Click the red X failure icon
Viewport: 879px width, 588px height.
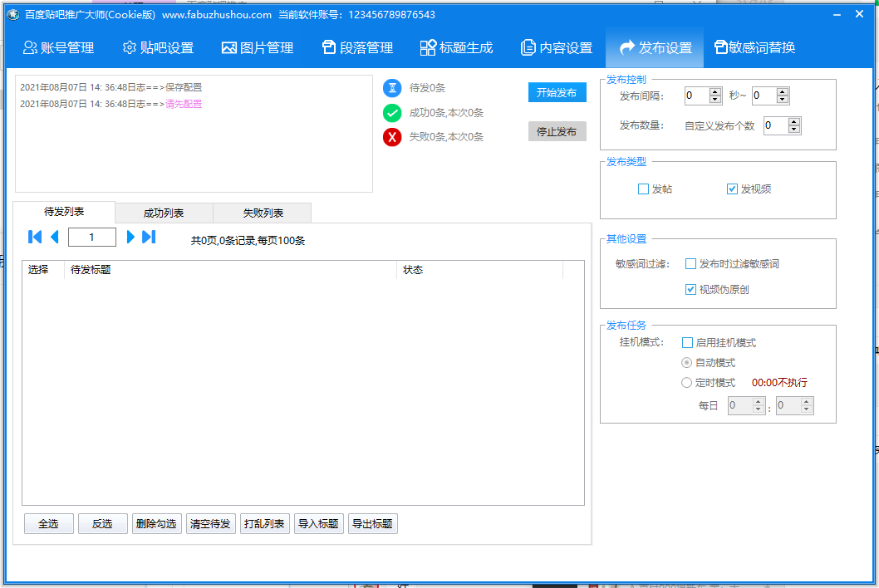coord(392,137)
